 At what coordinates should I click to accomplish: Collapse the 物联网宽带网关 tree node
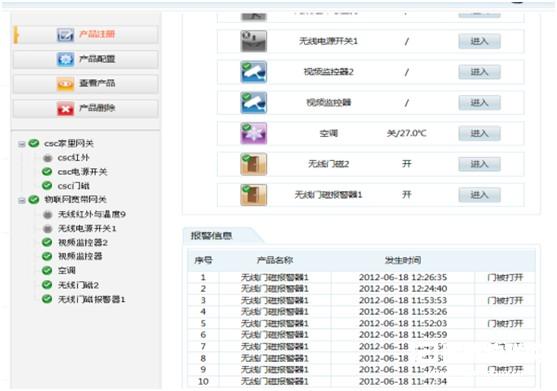(x=22, y=200)
